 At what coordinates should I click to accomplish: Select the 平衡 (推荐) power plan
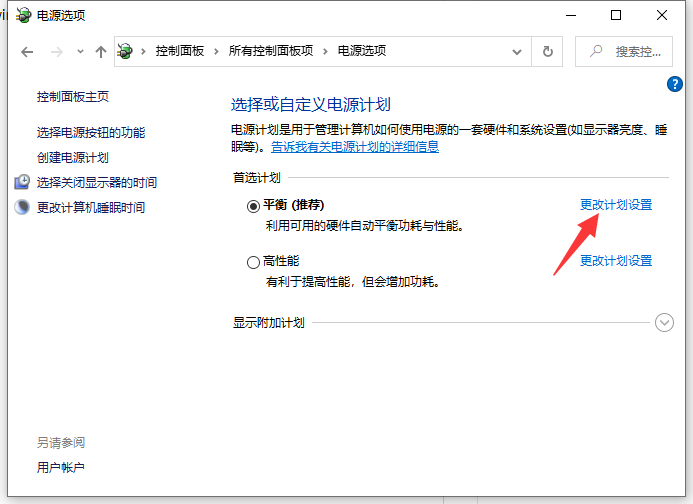pos(253,206)
